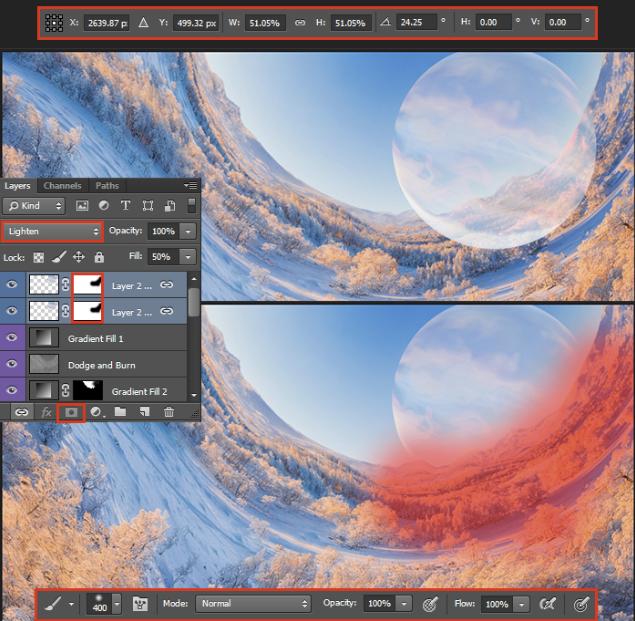
Task: Select the top Layer 2 mask thumbnail
Action: [87, 284]
